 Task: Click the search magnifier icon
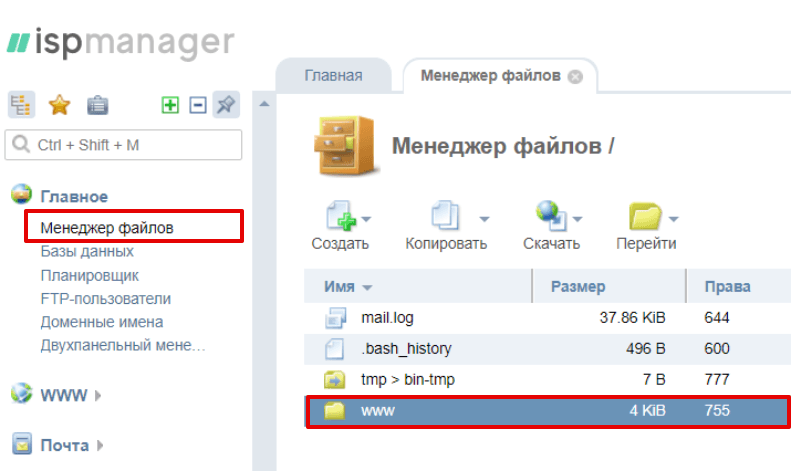(x=21, y=144)
